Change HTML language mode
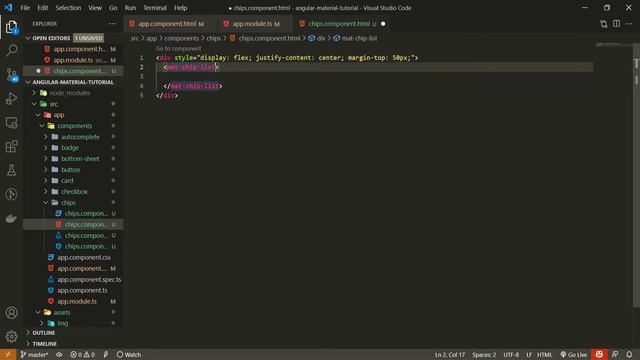The width and height of the screenshot is (640, 360). pyautogui.click(x=544, y=354)
